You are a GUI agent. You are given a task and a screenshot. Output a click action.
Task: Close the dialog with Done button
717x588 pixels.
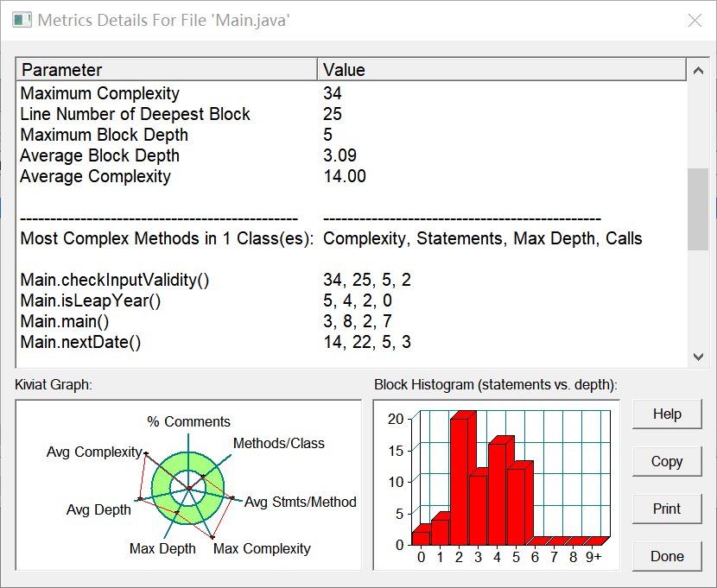coord(667,556)
